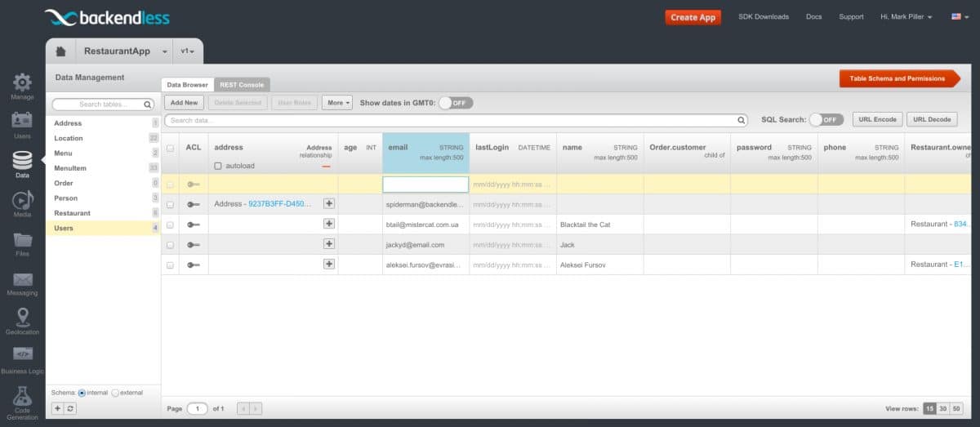Image resolution: width=980 pixels, height=427 pixels.
Task: Select the Restaurant table in list
Action: [x=103, y=213]
